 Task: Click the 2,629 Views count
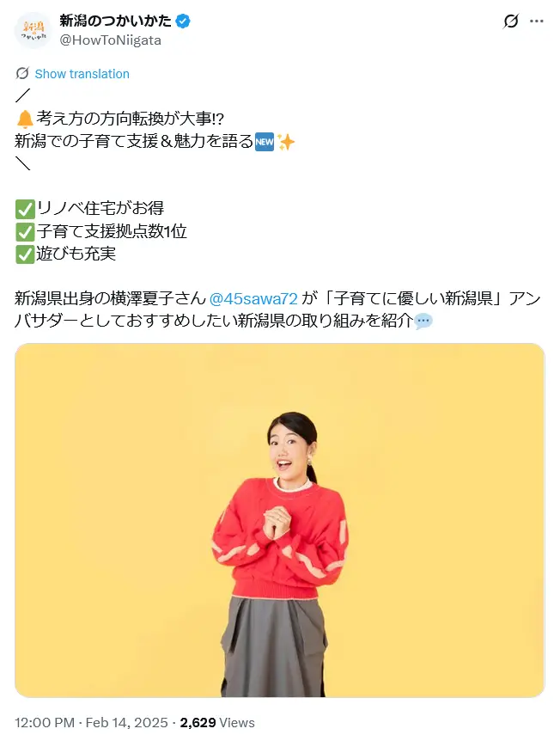coord(217,723)
